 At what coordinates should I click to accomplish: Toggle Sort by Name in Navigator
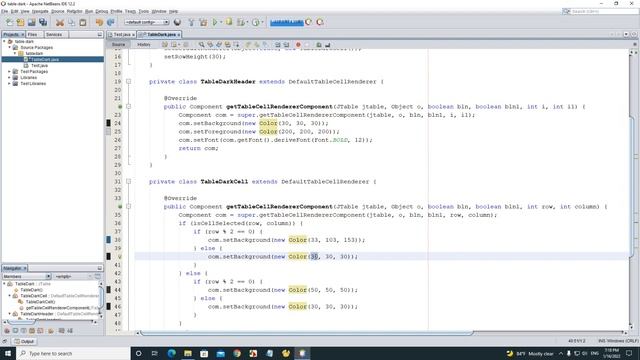(61, 331)
